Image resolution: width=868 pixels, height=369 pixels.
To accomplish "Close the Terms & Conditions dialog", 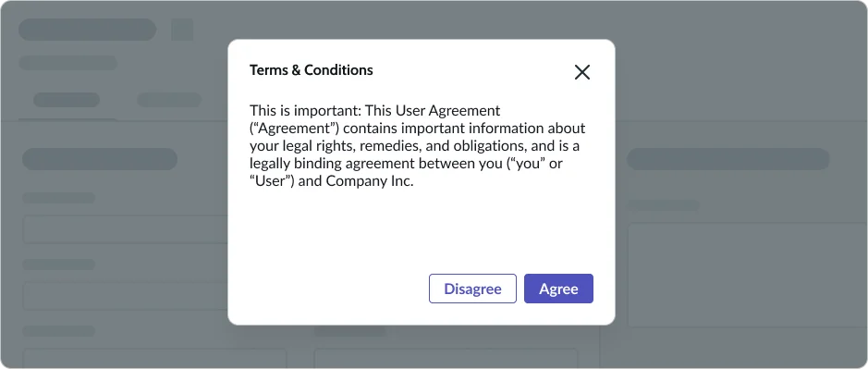I will coord(581,72).
